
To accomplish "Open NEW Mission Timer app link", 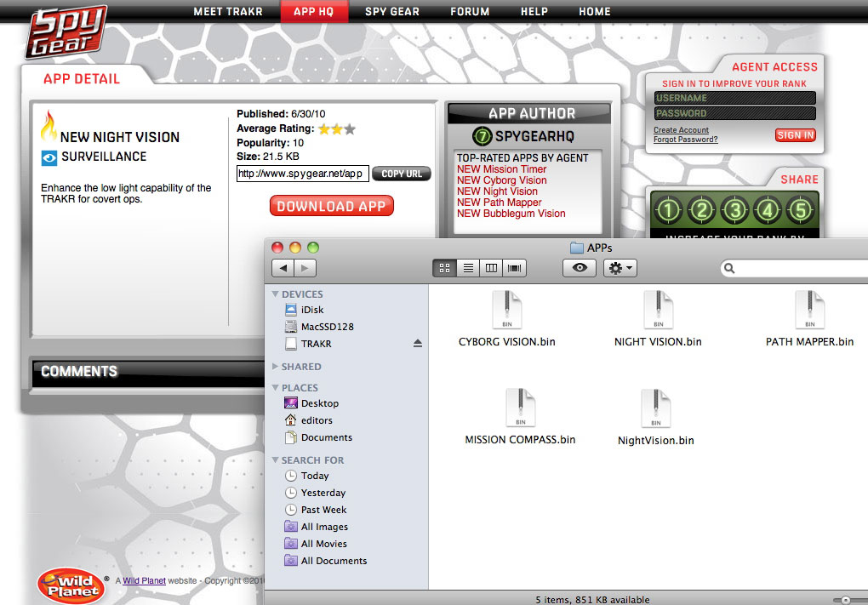I will (501, 169).
